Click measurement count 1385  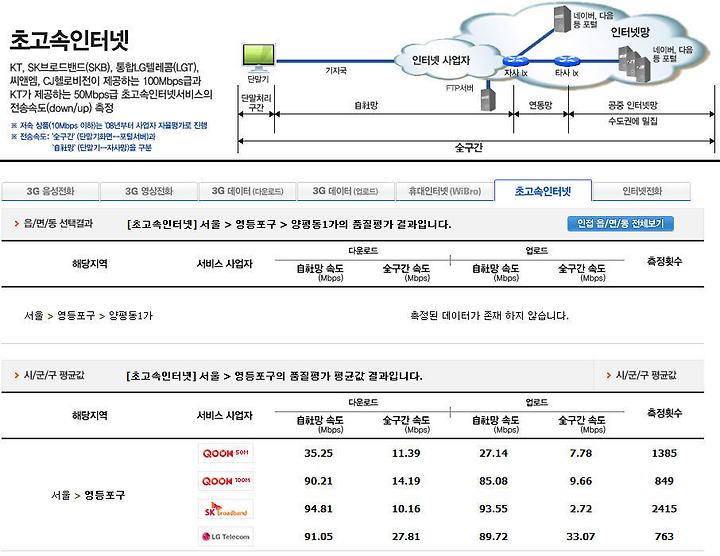click(664, 453)
